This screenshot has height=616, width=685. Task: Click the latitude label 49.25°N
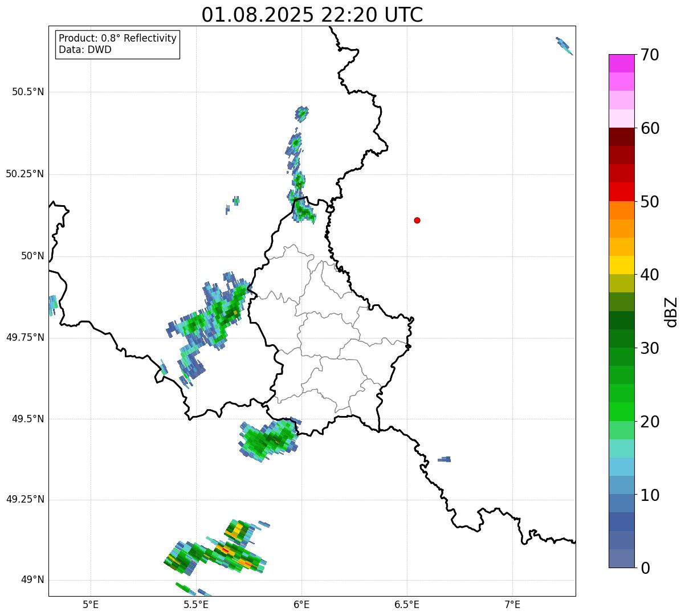[x=25, y=499]
